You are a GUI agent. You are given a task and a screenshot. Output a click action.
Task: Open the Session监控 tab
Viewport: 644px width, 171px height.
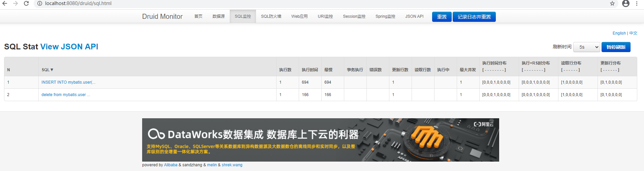(x=354, y=16)
